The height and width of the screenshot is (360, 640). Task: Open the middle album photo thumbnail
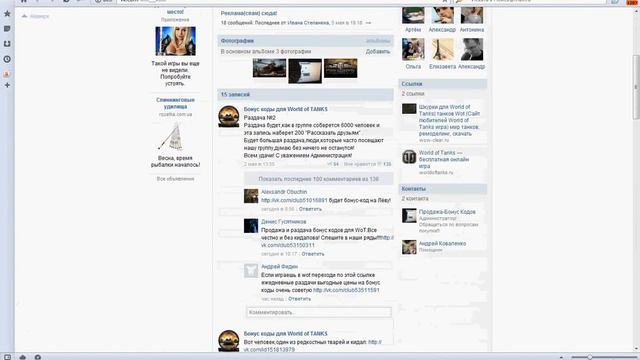tap(305, 71)
